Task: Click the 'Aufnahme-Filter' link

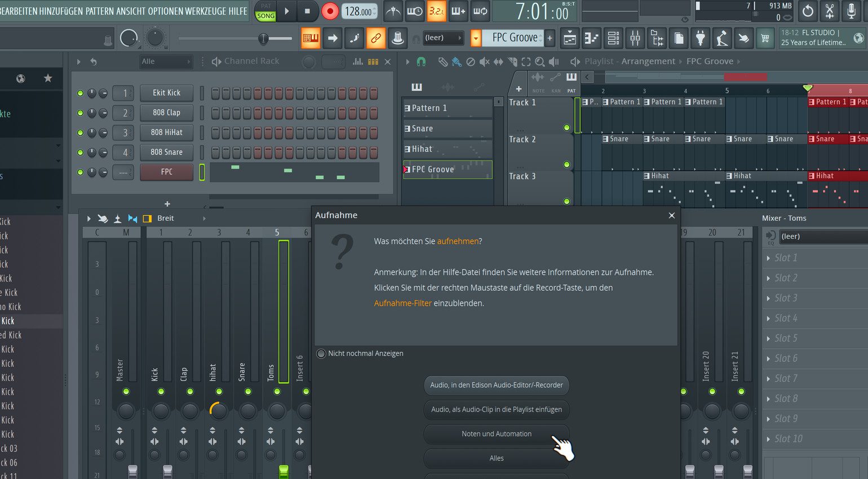Action: pyautogui.click(x=403, y=303)
